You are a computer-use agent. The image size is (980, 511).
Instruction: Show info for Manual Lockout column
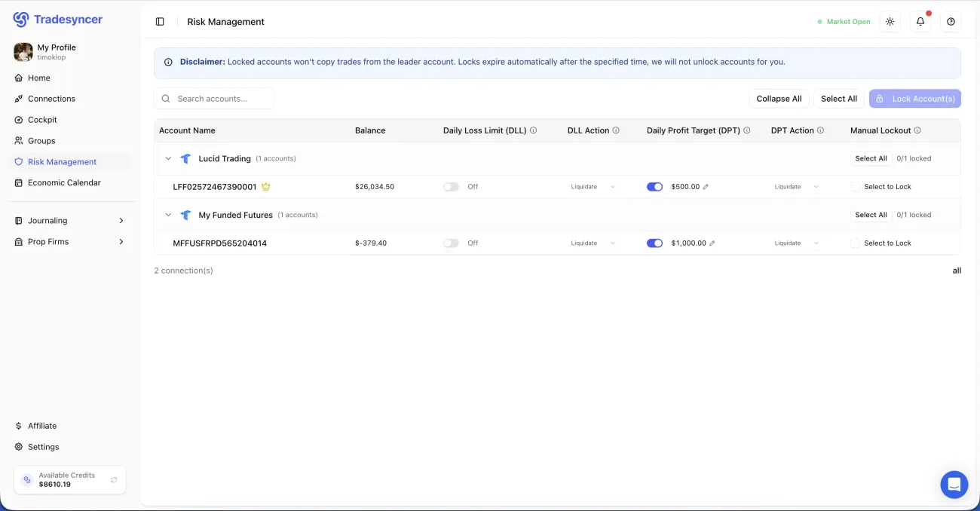917,130
